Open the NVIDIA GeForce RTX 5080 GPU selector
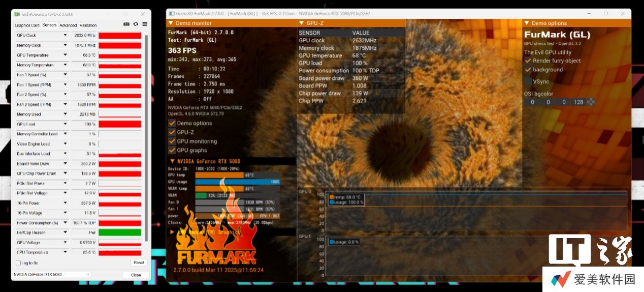Viewport: 644px width, 292px height. pos(51,275)
